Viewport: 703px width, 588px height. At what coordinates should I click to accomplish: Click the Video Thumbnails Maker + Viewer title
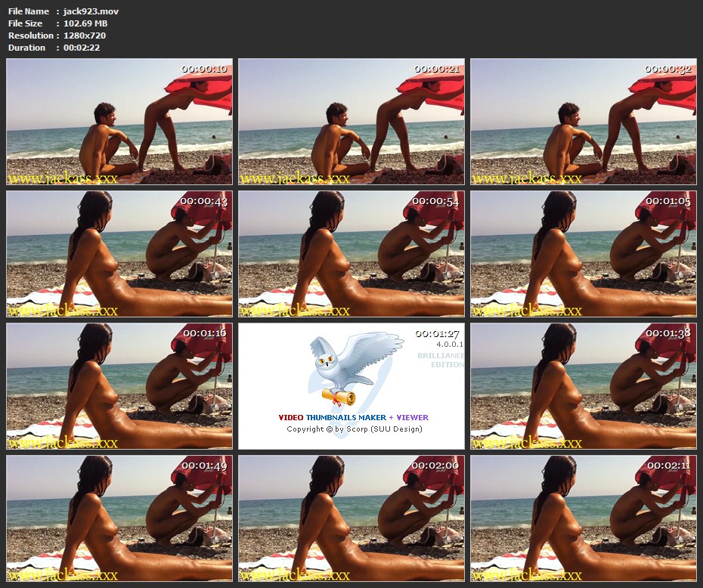tap(353, 417)
